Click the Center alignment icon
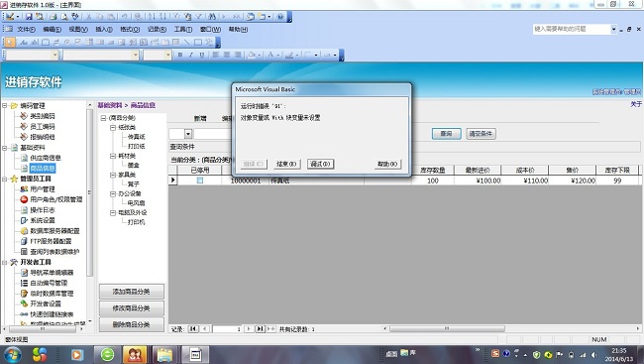Screen dimensions: 644x364 (x=227, y=55)
